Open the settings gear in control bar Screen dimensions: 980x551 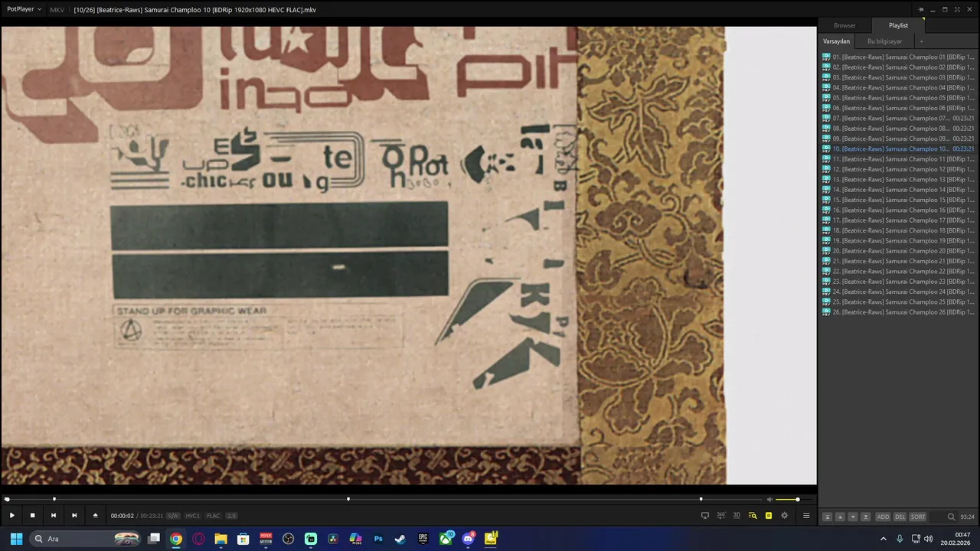point(784,516)
